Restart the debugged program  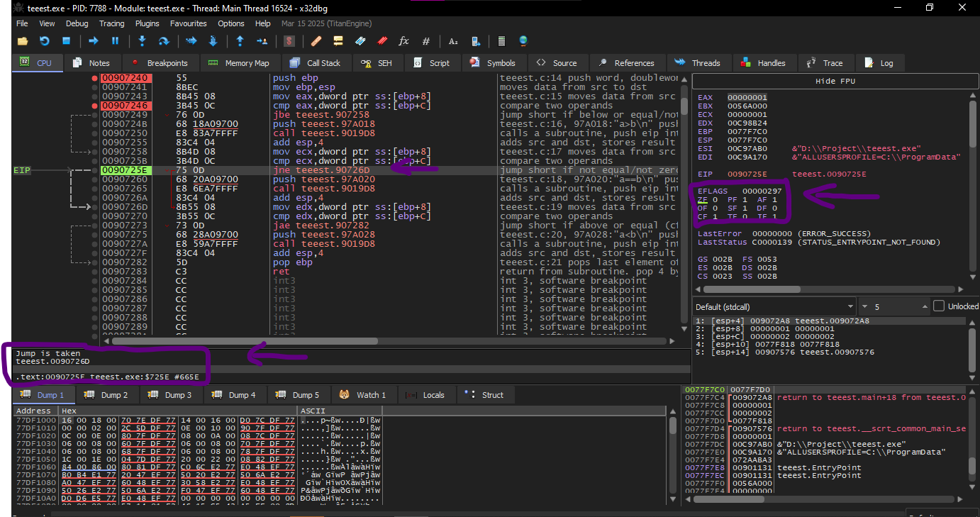(x=45, y=41)
